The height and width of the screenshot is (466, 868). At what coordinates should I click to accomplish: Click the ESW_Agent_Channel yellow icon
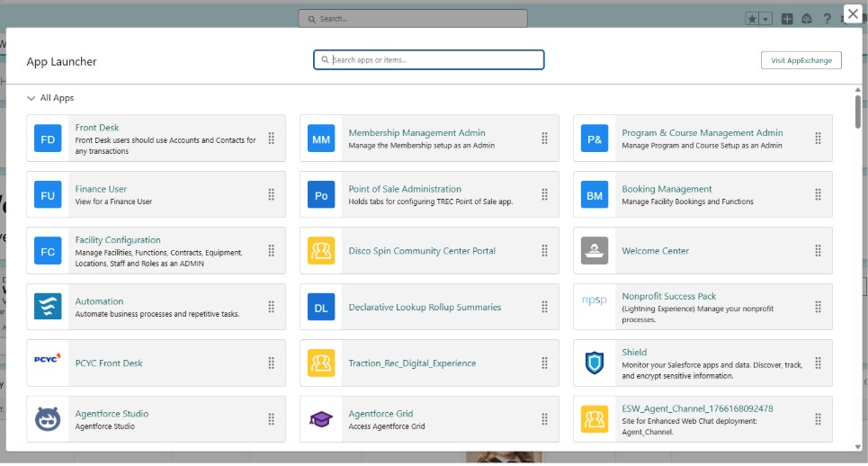click(x=595, y=419)
